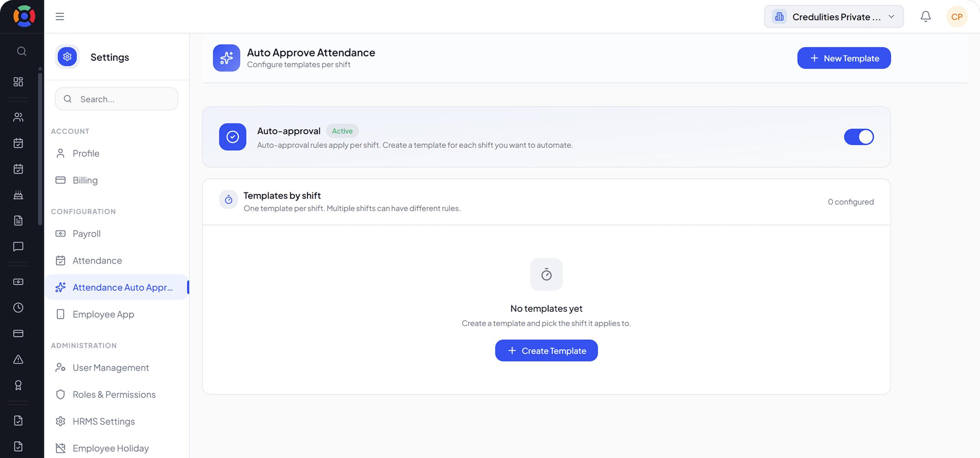The image size is (980, 458).
Task: Open the warning triangle icon in sidebar
Action: (18, 360)
